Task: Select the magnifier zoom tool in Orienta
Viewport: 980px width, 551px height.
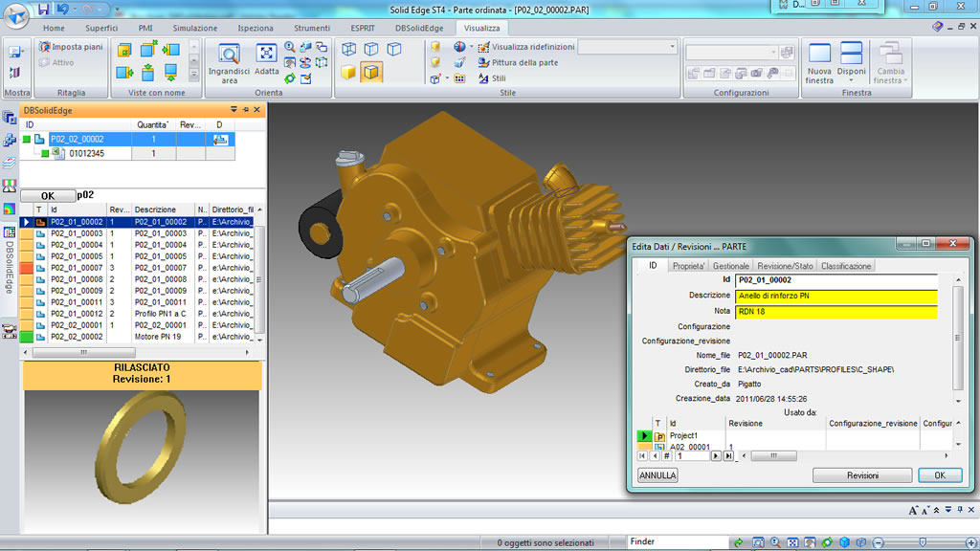Action: click(x=290, y=47)
